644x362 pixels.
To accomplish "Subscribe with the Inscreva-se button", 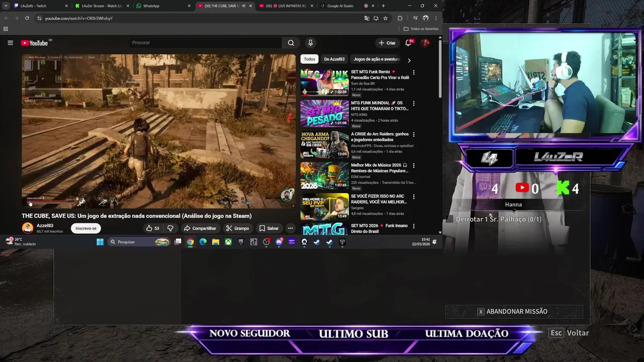I will tap(86, 228).
